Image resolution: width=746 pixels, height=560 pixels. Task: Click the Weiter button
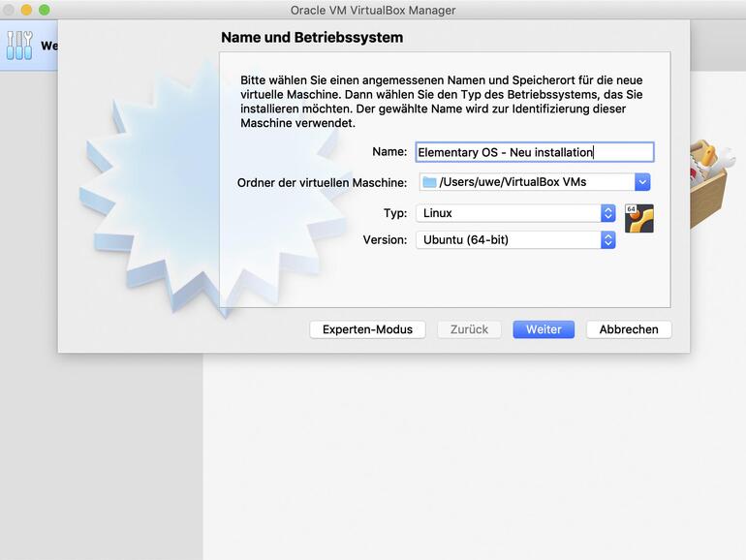544,329
